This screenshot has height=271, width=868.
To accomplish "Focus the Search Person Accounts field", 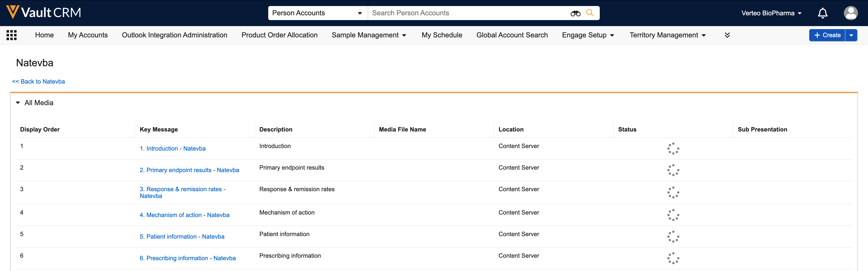I will 468,13.
